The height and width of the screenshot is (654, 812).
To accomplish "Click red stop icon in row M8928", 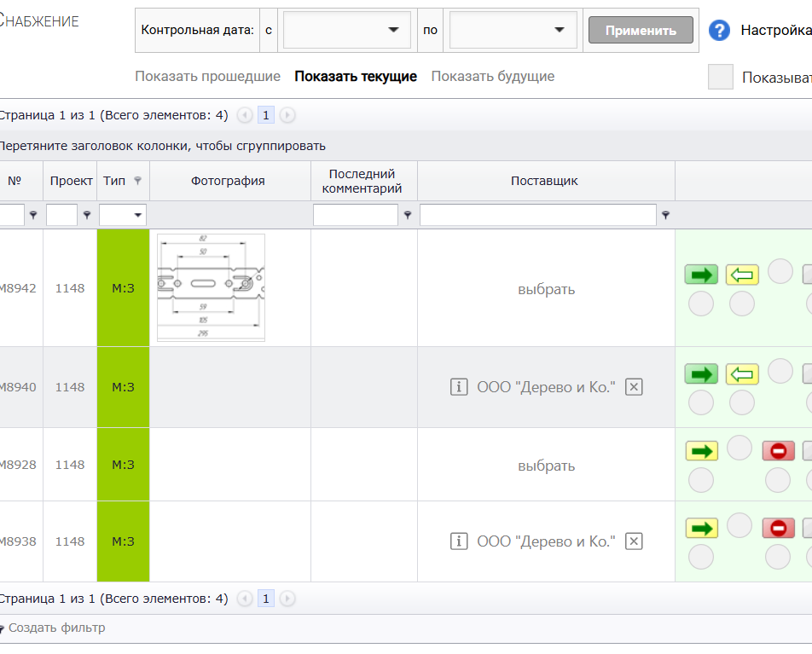I will [x=778, y=451].
